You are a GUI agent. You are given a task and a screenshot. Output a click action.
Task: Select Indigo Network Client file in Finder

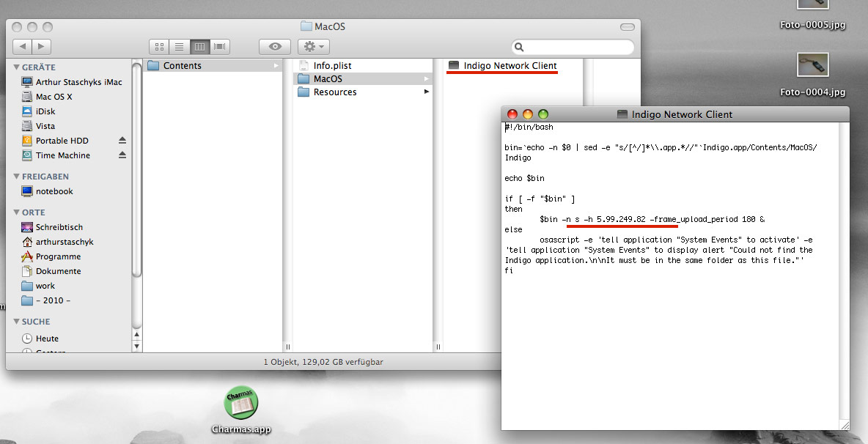click(503, 66)
